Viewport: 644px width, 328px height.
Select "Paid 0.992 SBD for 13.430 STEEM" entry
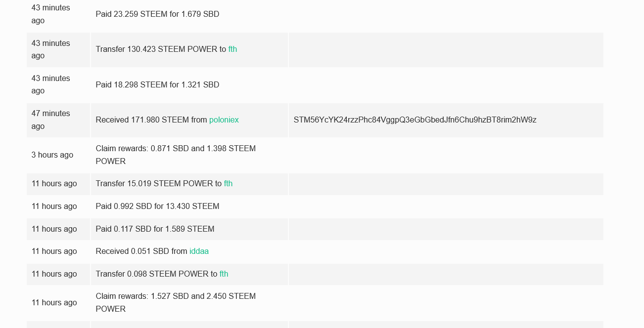(x=157, y=206)
